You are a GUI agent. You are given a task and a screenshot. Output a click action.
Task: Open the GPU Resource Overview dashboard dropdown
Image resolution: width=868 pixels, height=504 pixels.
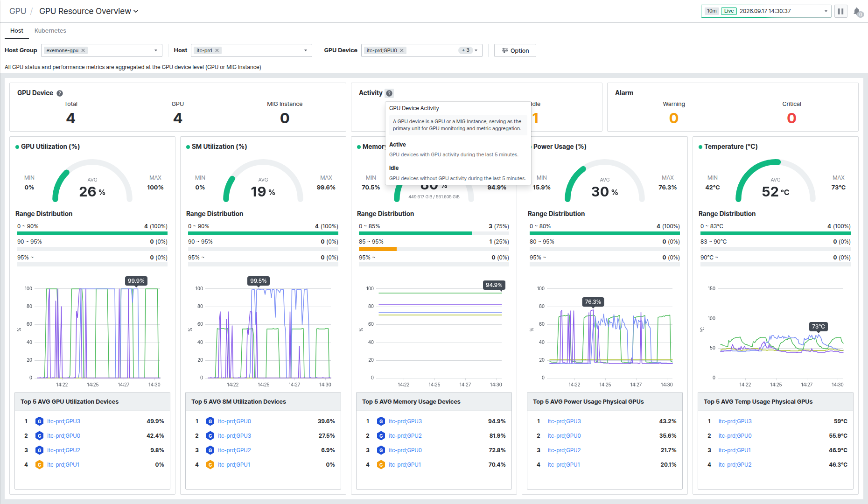[89, 11]
